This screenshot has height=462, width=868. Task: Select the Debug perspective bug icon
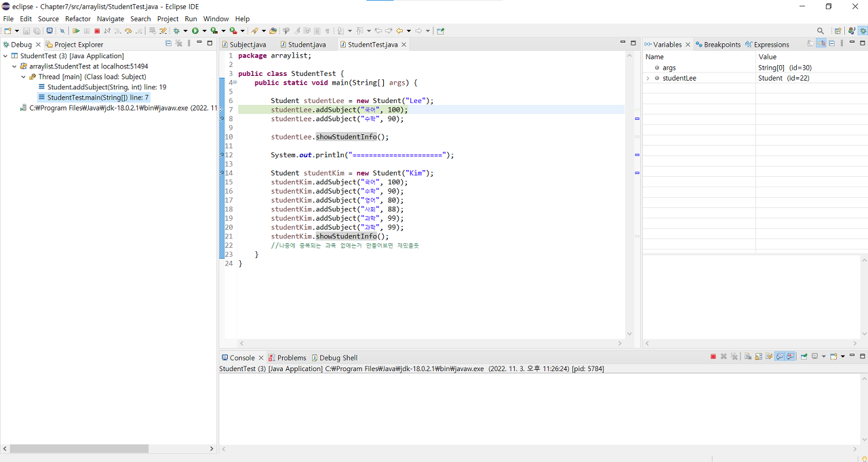coord(862,30)
